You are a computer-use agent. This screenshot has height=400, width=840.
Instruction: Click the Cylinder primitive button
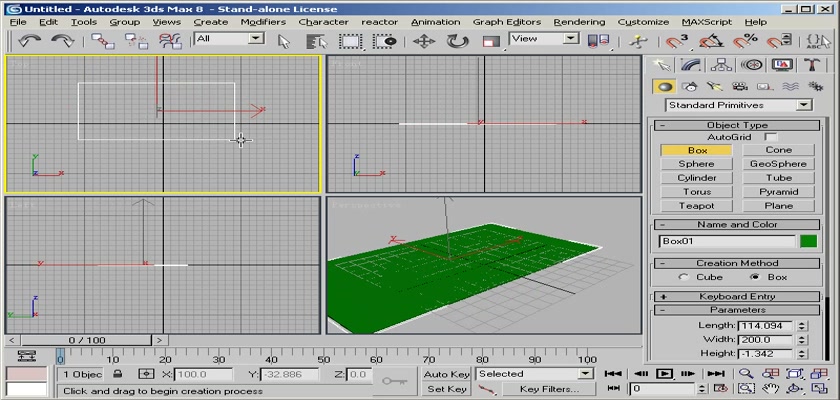pyautogui.click(x=696, y=178)
